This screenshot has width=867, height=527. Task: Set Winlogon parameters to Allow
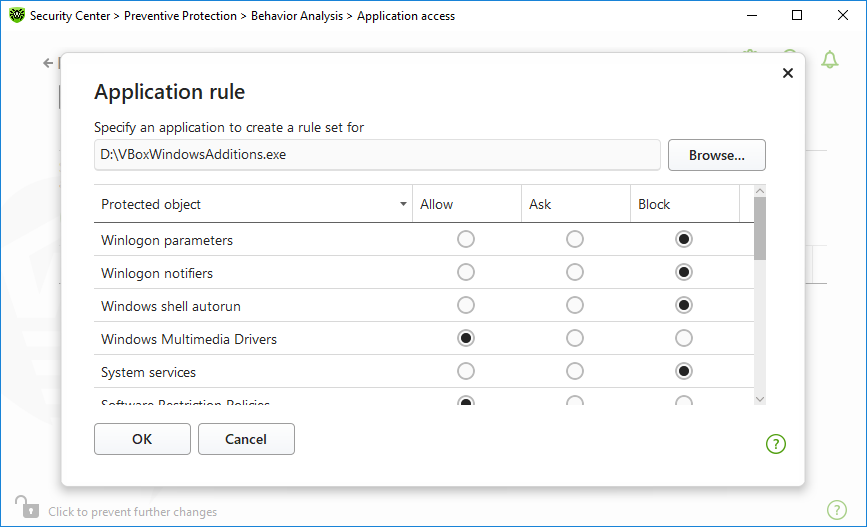coord(466,239)
